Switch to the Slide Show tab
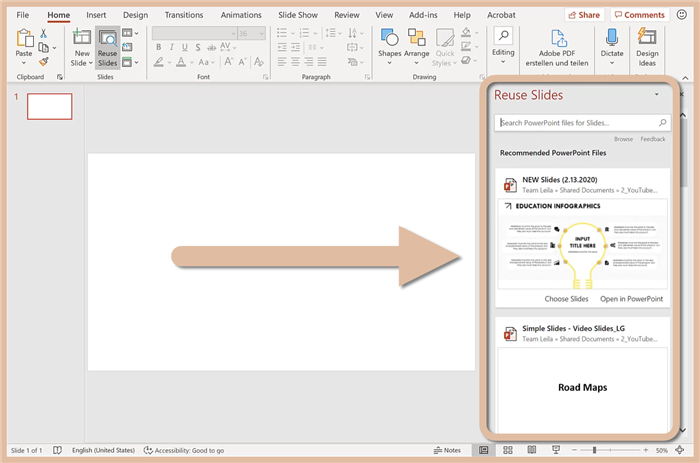The image size is (700, 463). 297,15
